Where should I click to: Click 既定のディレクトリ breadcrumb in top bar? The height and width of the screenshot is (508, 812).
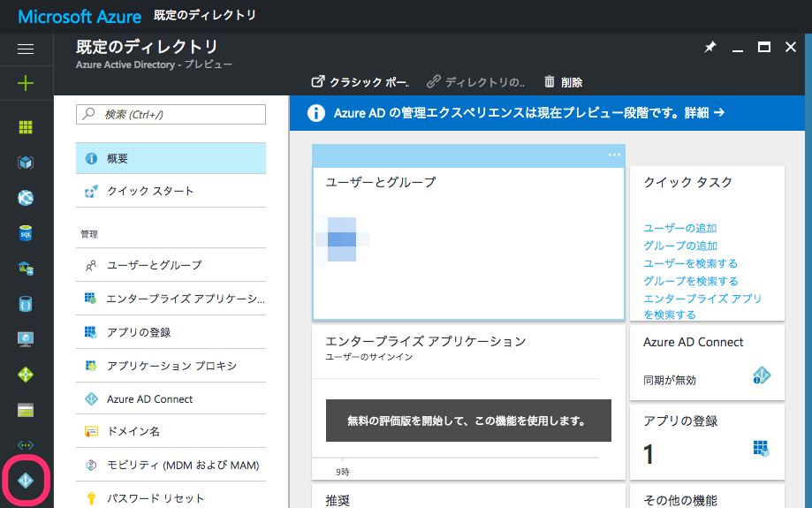[x=205, y=16]
